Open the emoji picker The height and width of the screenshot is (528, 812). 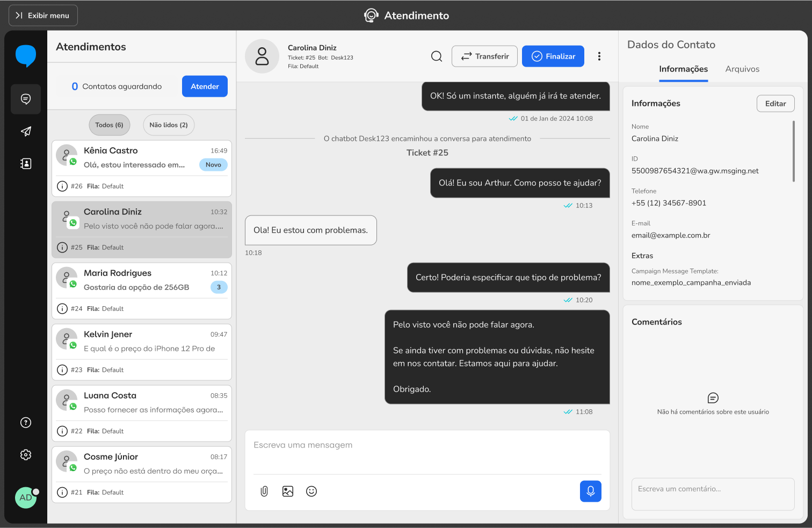(x=311, y=491)
